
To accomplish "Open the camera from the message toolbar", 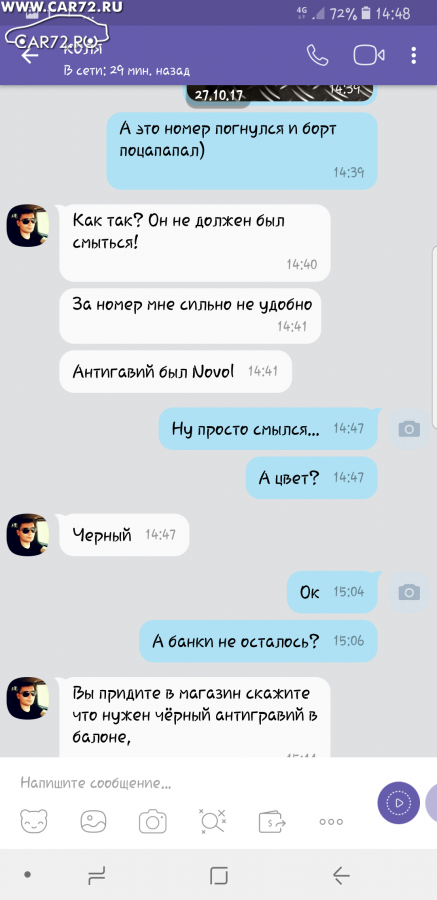I will [x=153, y=821].
